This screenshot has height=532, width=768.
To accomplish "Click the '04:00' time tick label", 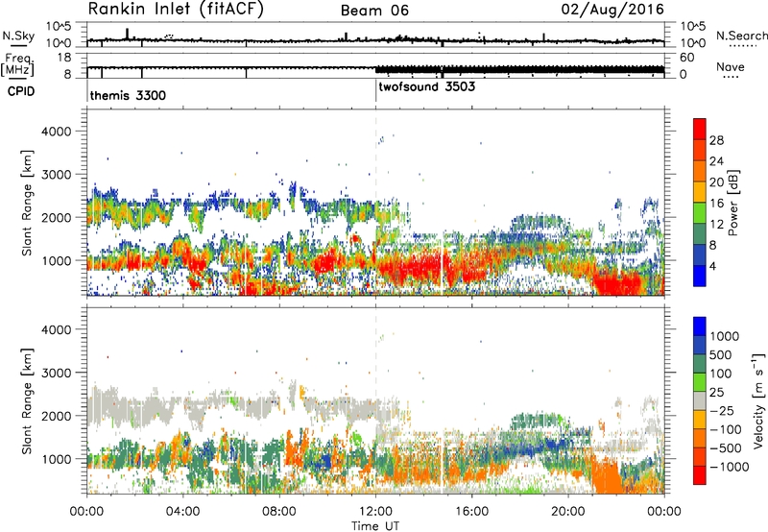I will (x=182, y=512).
